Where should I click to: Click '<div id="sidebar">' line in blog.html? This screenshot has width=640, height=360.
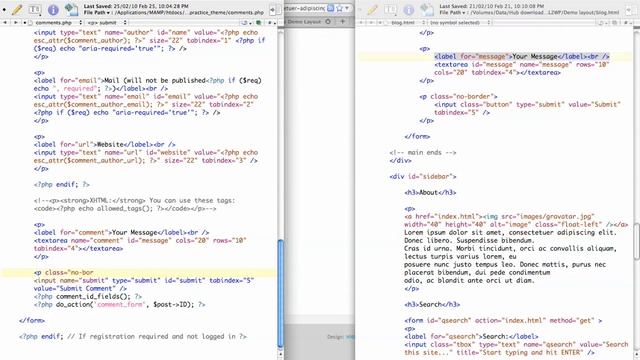tap(423, 176)
